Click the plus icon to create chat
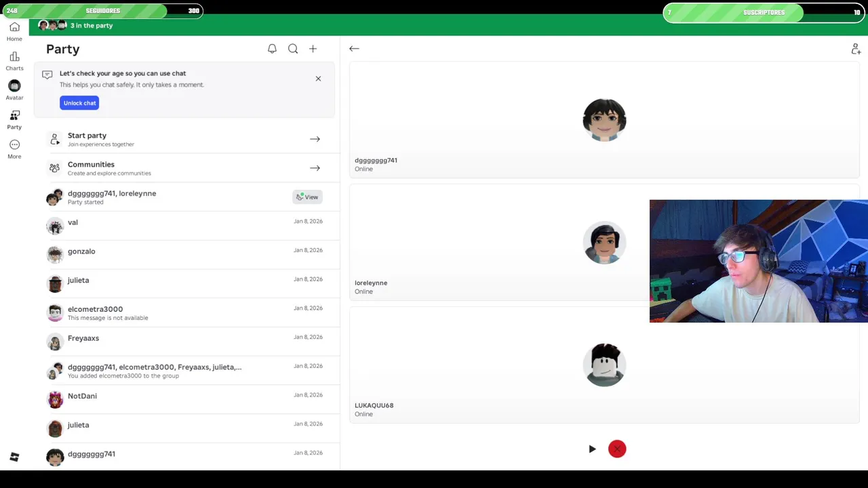The image size is (868, 488). pos(313,49)
